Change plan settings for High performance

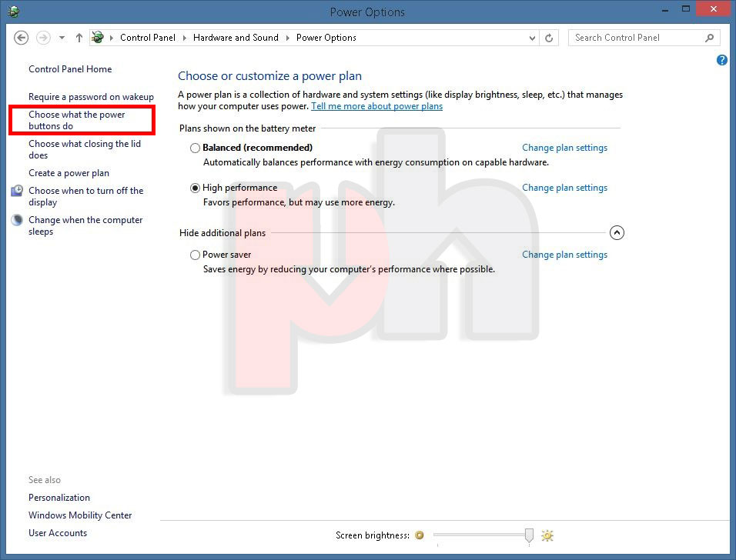click(564, 188)
